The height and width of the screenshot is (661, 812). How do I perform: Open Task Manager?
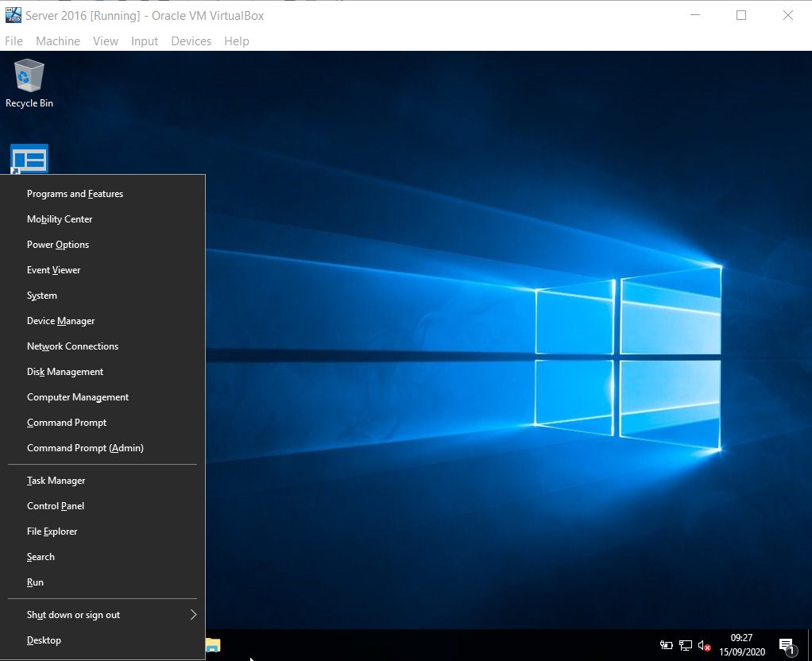(102, 480)
